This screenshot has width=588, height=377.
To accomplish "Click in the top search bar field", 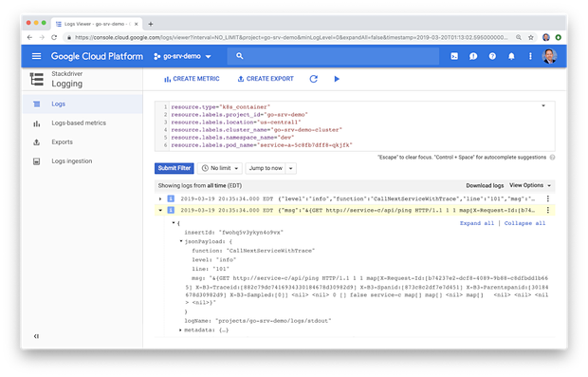I will pos(333,56).
